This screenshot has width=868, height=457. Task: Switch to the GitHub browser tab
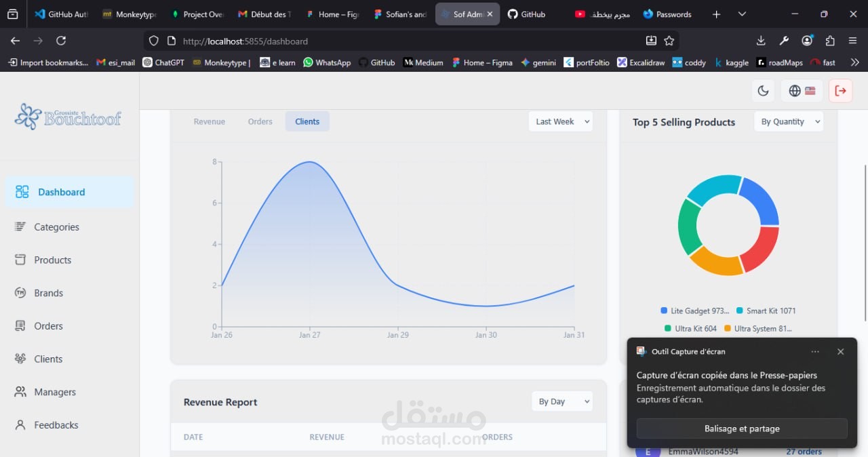coord(534,14)
